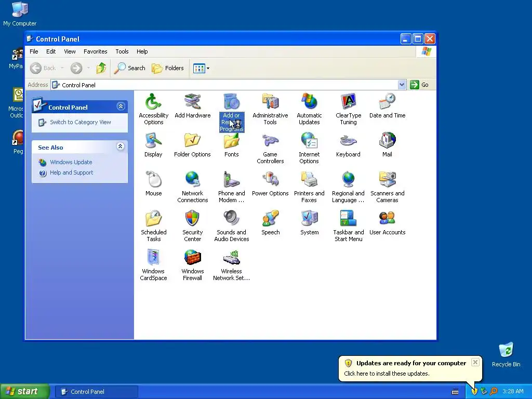Viewport: 532px width, 399px height.
Task: Open the Windows Update link
Action: (x=71, y=162)
